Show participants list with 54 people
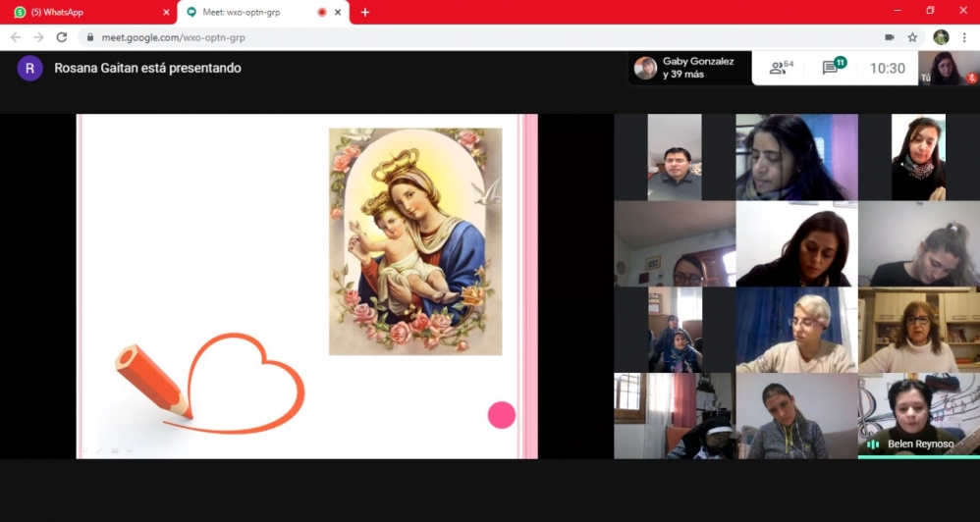Image resolution: width=980 pixels, height=522 pixels. point(782,68)
